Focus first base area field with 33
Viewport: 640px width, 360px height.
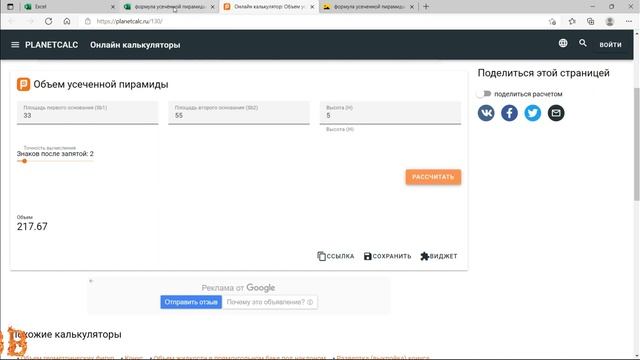pos(87,113)
